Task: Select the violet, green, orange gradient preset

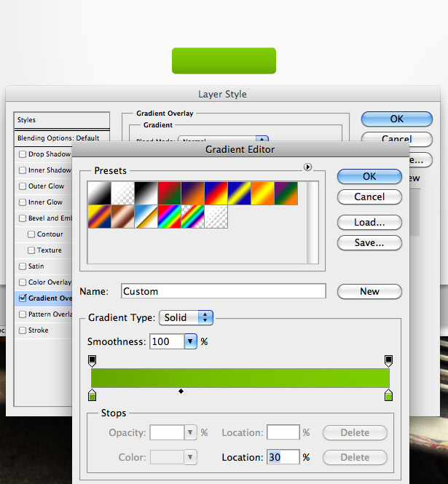Action: tap(286, 193)
